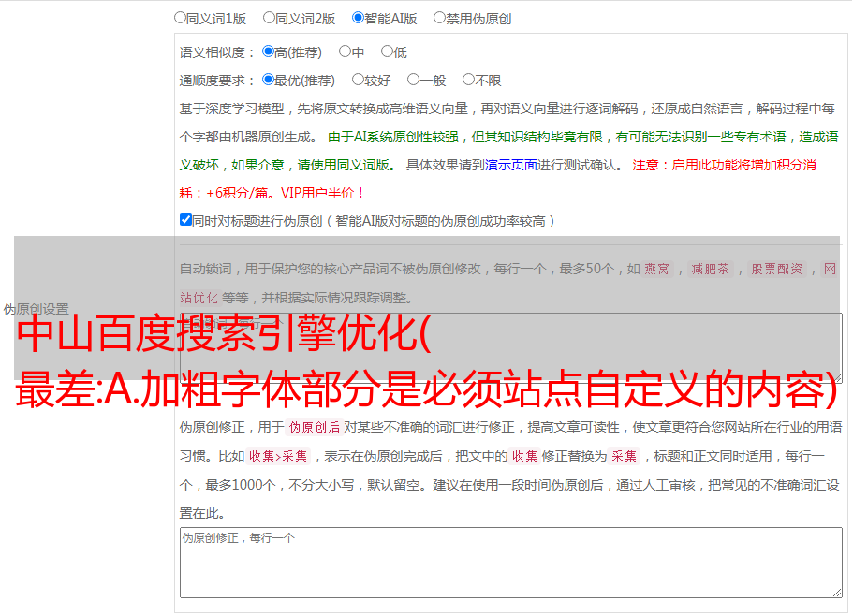Set 通顺度要求 to 不限
The image size is (853, 616).
468,80
